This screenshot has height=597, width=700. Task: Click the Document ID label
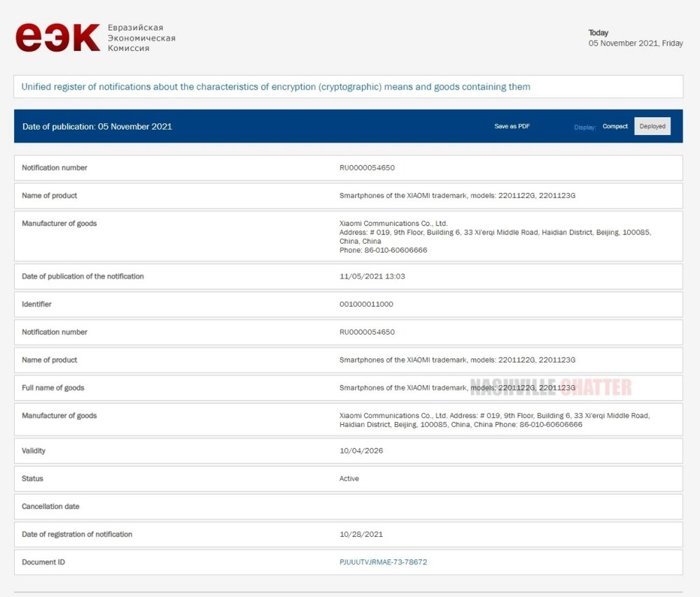click(x=43, y=562)
